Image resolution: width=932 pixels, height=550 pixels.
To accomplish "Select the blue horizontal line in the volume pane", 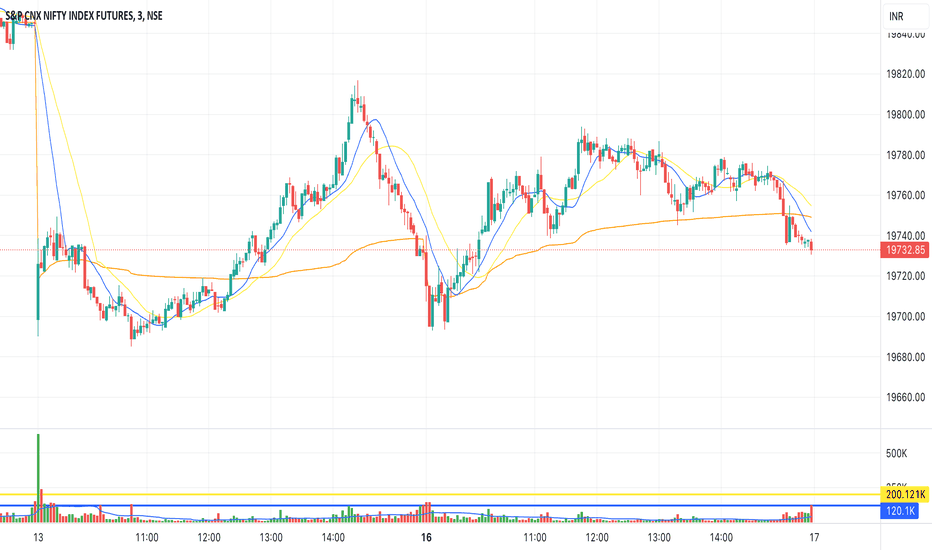I will (x=440, y=506).
